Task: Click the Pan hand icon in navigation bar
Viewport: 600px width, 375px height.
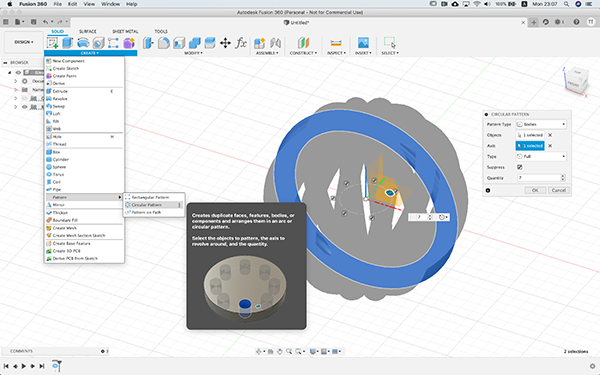Action: tap(280, 351)
